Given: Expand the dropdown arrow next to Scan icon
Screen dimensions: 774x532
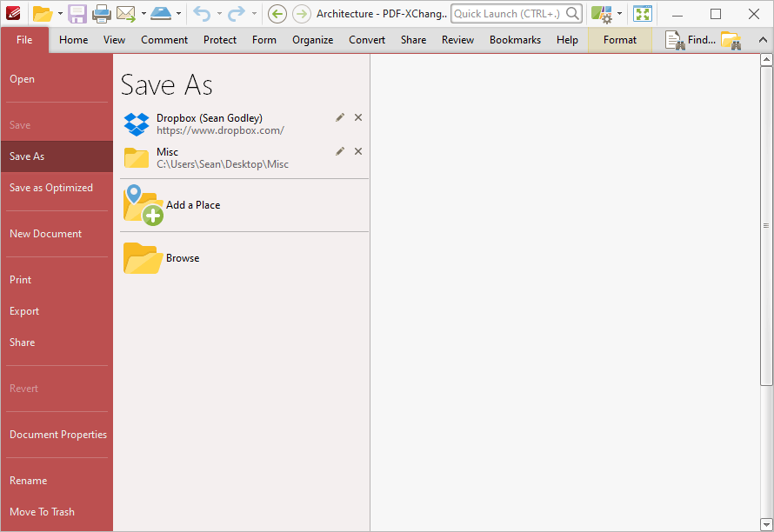Looking at the screenshot, I should click(178, 14).
